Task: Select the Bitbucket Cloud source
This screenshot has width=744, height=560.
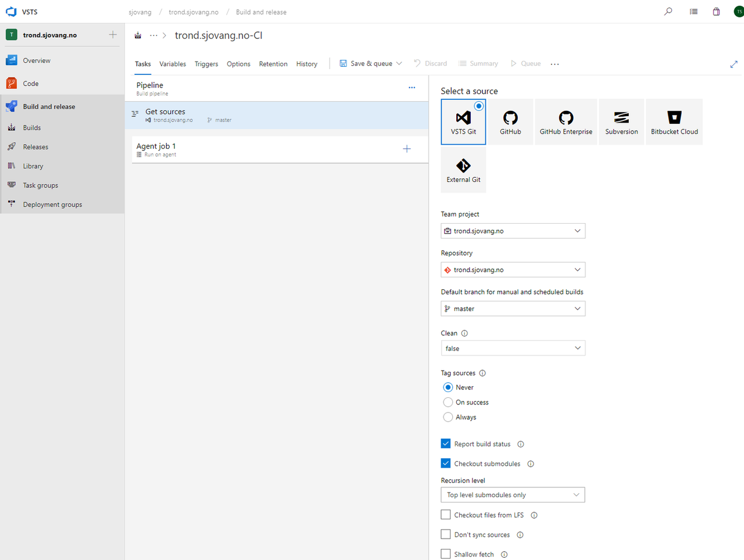Action: pyautogui.click(x=674, y=121)
